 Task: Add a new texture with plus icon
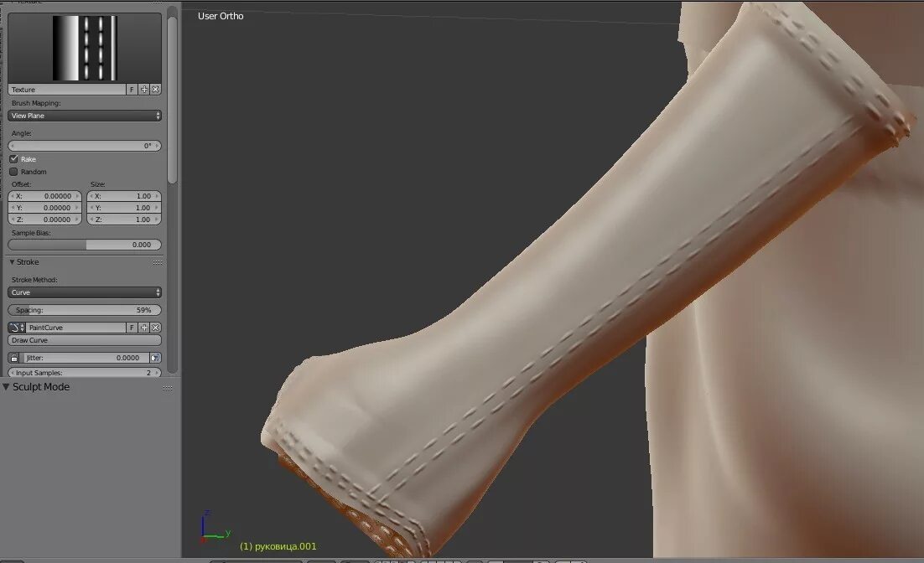(x=143, y=90)
